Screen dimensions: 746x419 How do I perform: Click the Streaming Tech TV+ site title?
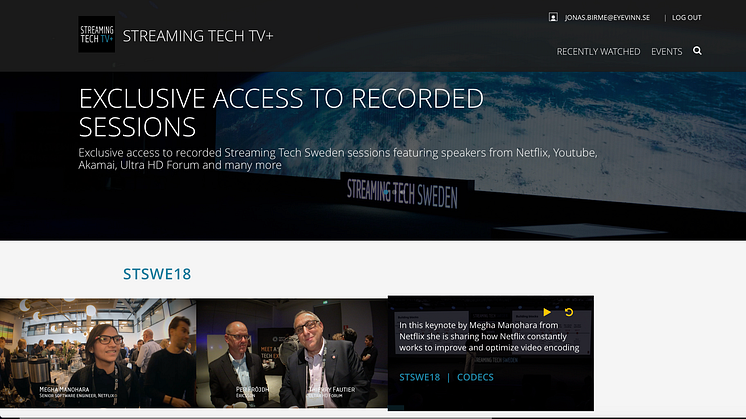(198, 36)
